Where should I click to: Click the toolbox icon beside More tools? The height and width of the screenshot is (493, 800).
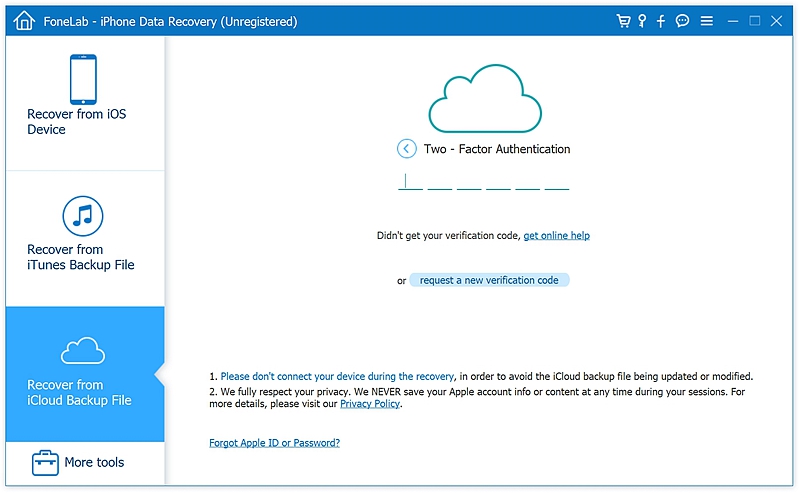45,462
